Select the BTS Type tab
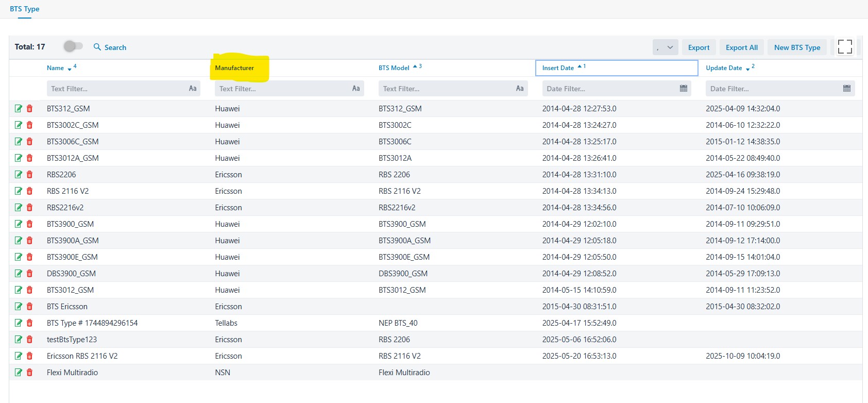The image size is (868, 403). coord(25,9)
